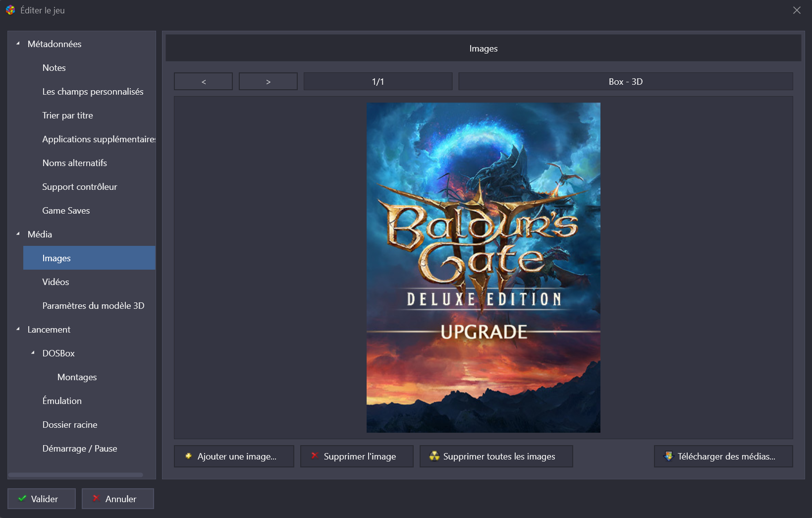Image resolution: width=812 pixels, height=518 pixels.
Task: Click the green checkmark icon on Valider
Action: 22,498
